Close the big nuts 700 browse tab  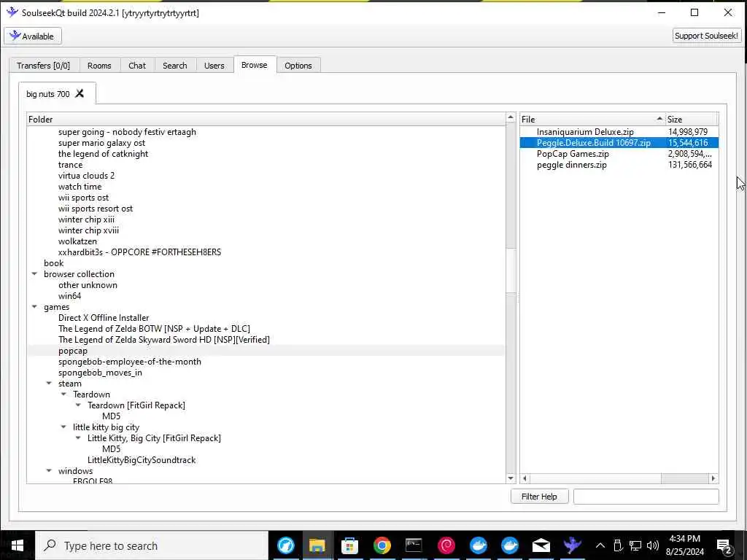tap(80, 93)
